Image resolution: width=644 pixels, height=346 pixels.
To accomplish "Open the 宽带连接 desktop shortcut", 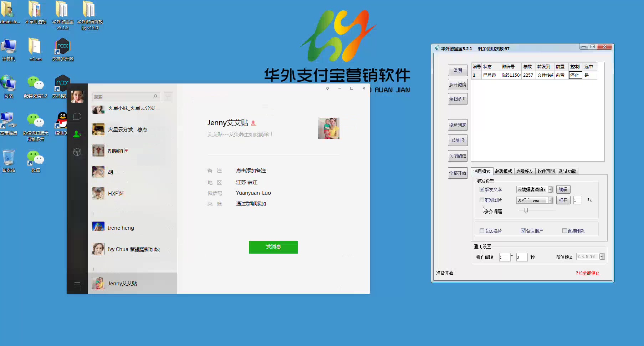I will pos(9,124).
